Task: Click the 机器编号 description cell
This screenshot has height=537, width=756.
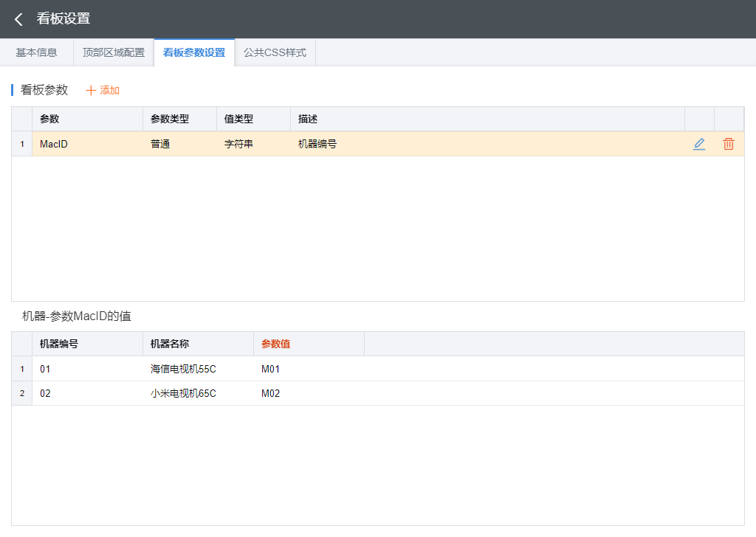Action: pos(487,144)
